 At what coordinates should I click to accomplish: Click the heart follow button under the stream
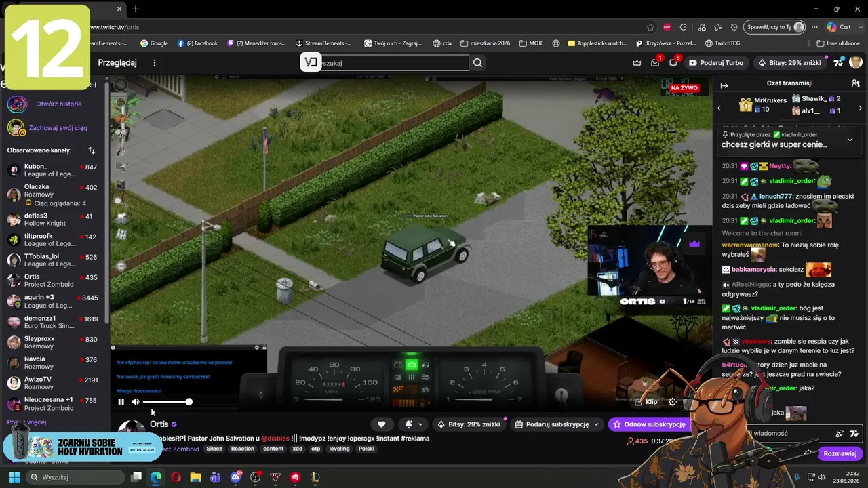click(x=381, y=424)
